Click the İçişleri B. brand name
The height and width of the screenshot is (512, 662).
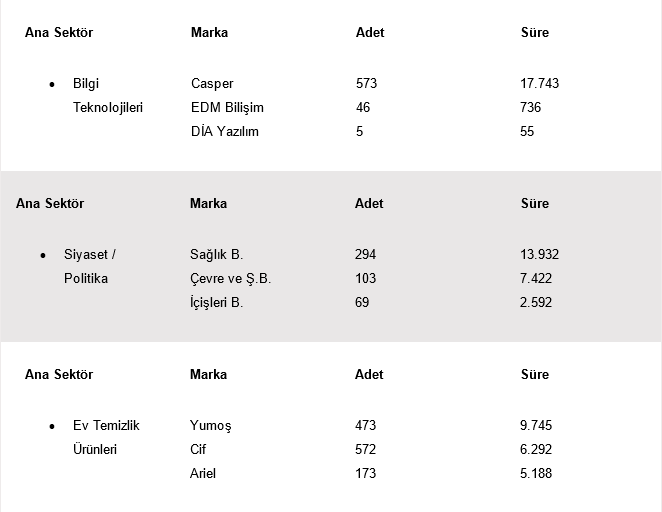216,302
